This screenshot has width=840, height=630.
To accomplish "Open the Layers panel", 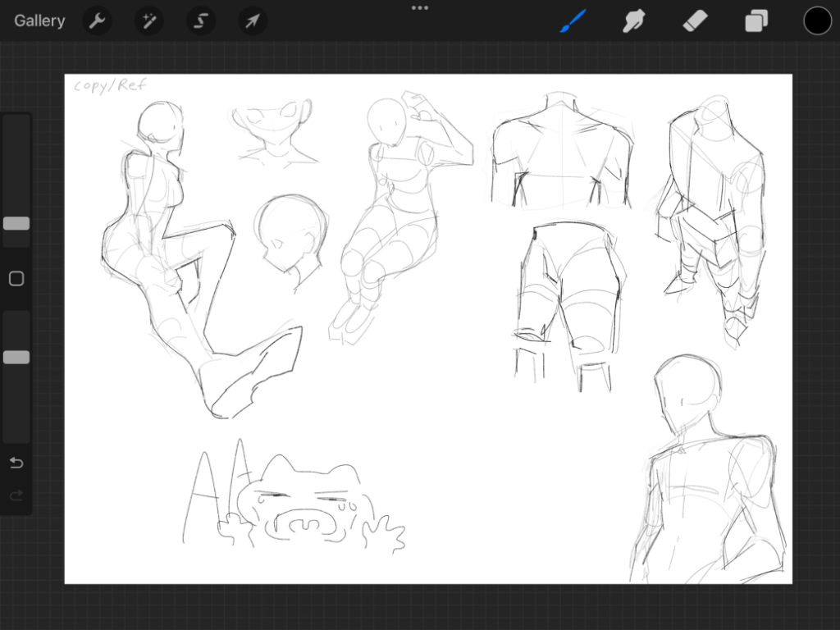I will click(756, 21).
